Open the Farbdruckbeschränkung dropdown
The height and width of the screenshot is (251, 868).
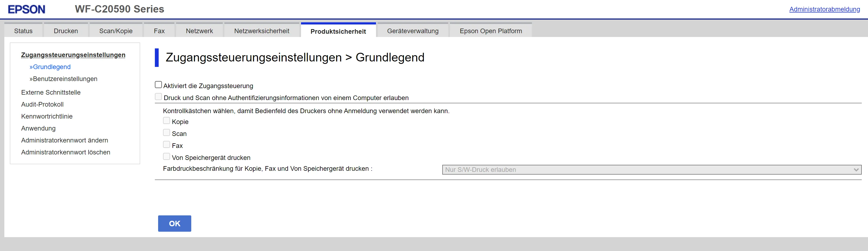[x=651, y=170]
